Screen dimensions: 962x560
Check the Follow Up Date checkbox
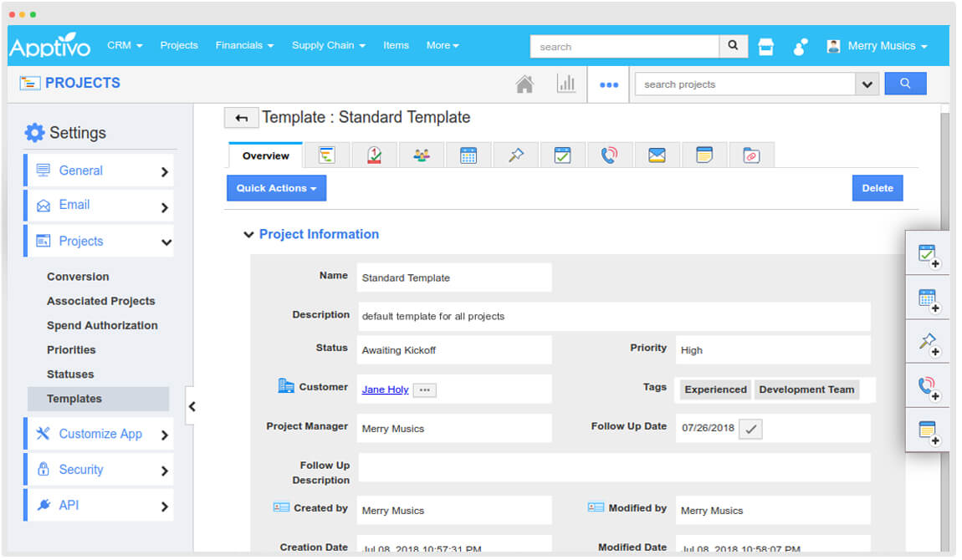750,428
